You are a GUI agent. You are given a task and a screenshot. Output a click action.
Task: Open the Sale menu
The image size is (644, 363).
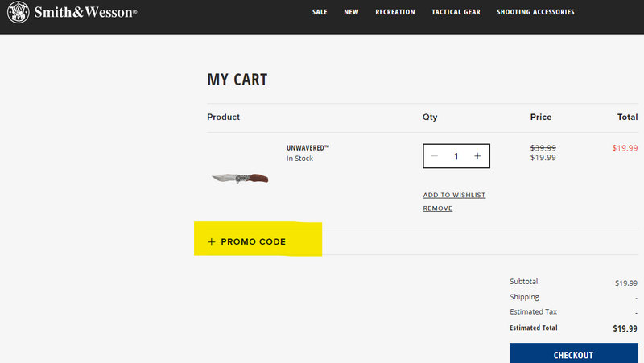point(320,13)
